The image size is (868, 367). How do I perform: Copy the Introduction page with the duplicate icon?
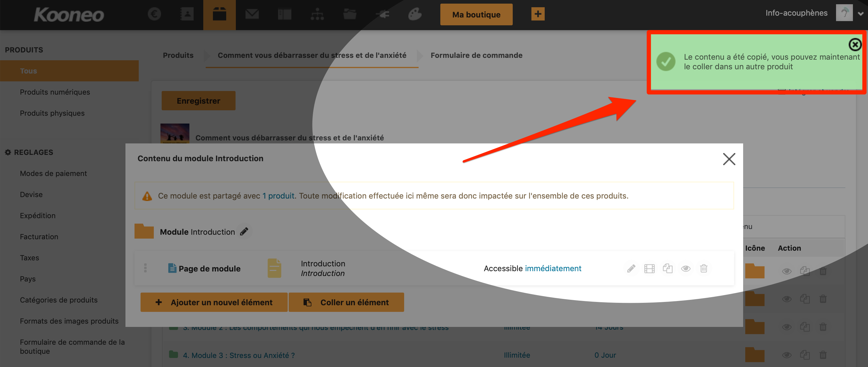(x=667, y=268)
